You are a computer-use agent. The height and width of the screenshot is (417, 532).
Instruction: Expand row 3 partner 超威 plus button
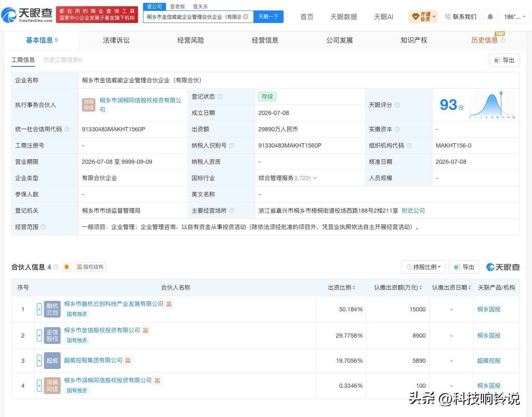click(x=39, y=361)
